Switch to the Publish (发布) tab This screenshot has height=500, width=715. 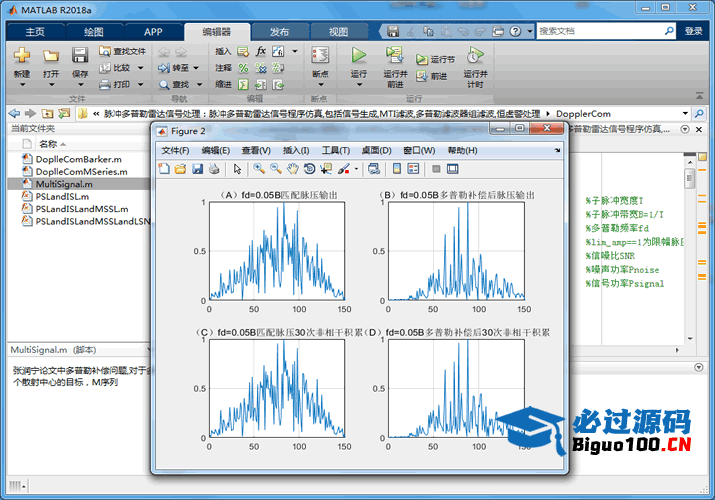(x=280, y=32)
